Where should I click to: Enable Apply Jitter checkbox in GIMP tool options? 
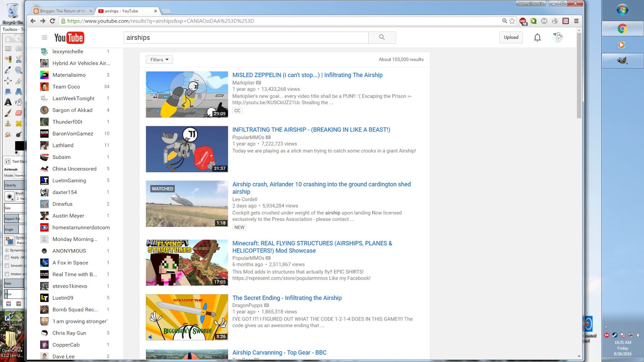[7, 257]
